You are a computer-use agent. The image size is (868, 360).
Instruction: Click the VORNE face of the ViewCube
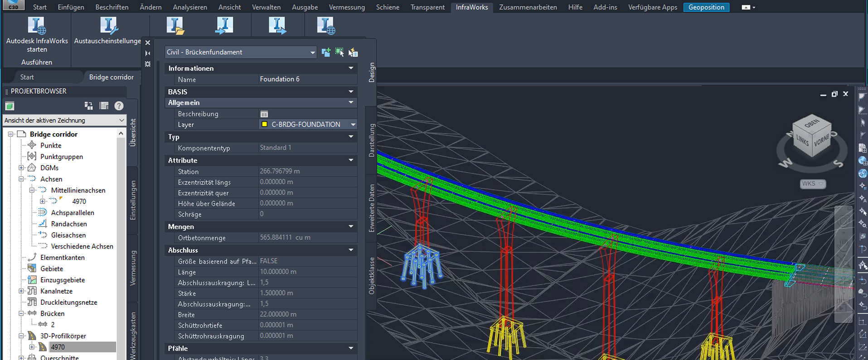[821, 140]
